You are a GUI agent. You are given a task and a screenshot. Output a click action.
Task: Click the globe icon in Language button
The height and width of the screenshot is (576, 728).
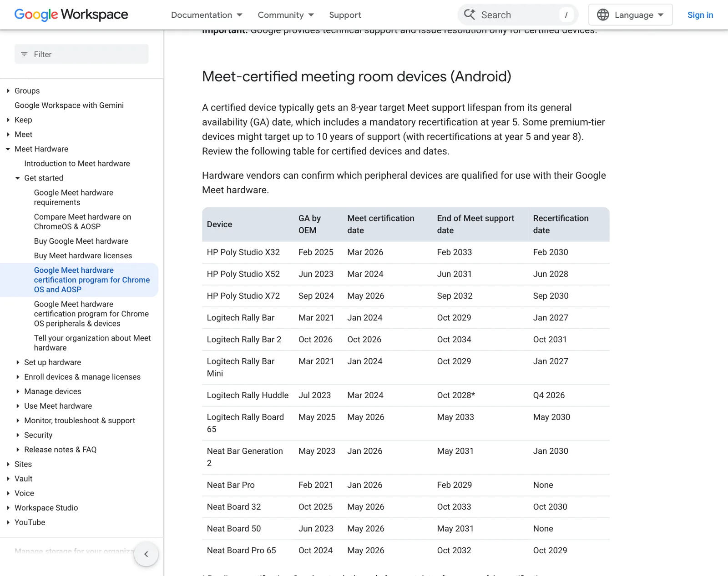pyautogui.click(x=603, y=15)
